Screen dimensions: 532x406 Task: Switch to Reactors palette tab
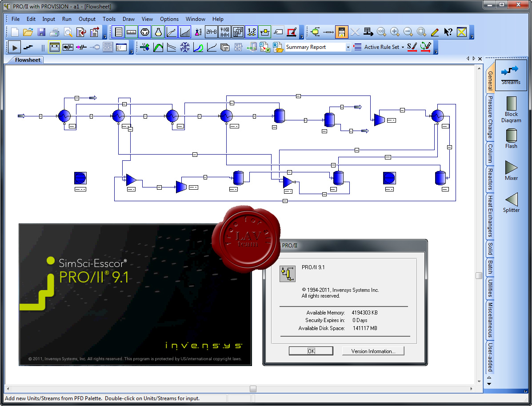[490, 179]
